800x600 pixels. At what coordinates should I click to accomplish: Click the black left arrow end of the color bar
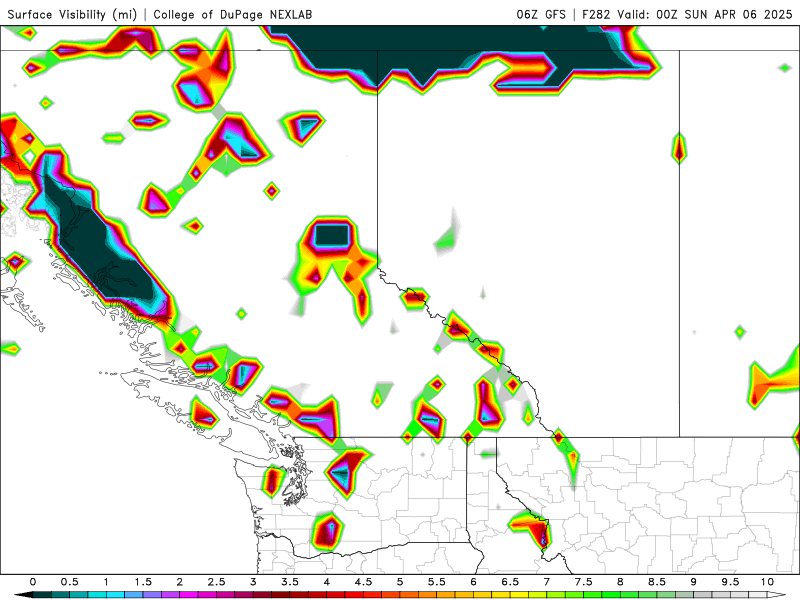pos(23,595)
